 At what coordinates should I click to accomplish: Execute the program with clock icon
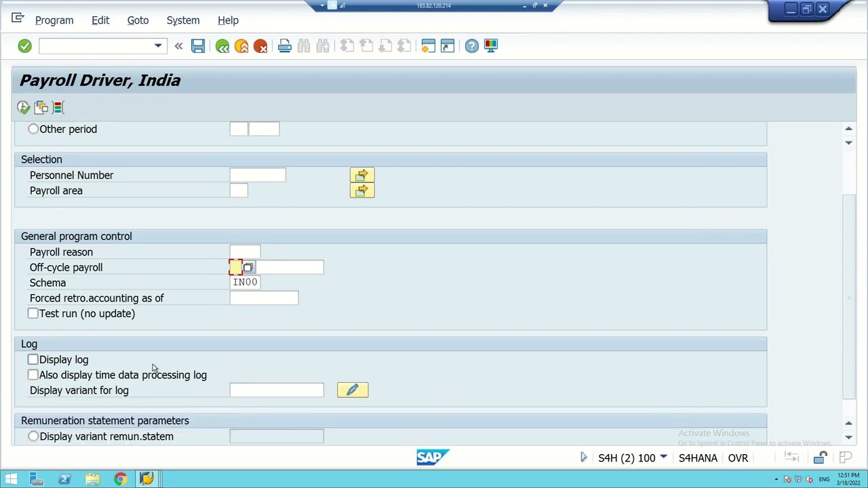point(24,107)
